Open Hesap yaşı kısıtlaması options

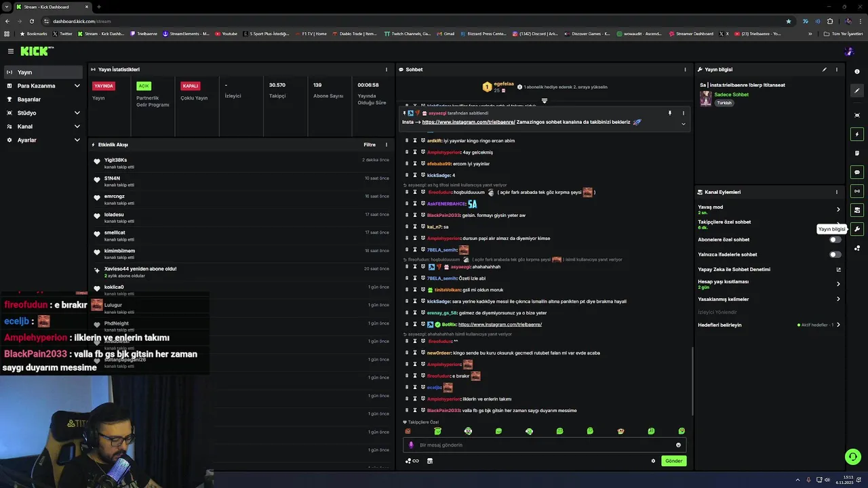(x=770, y=284)
